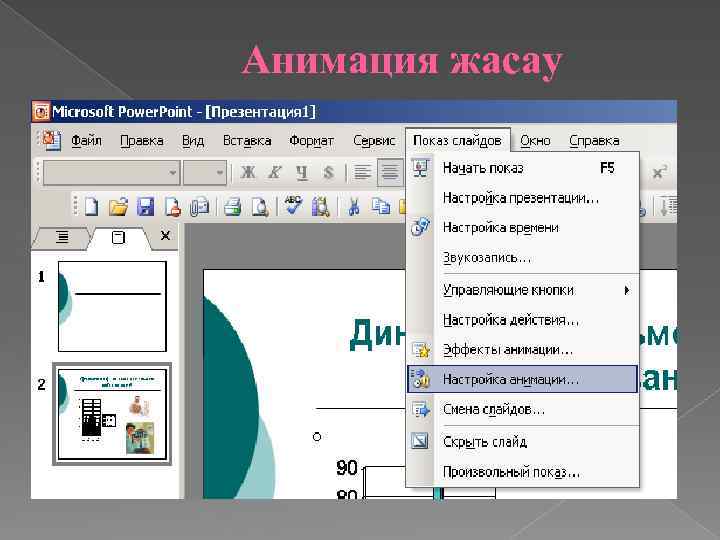
Task: Open Print Preview magnifier icon
Action: (x=260, y=207)
